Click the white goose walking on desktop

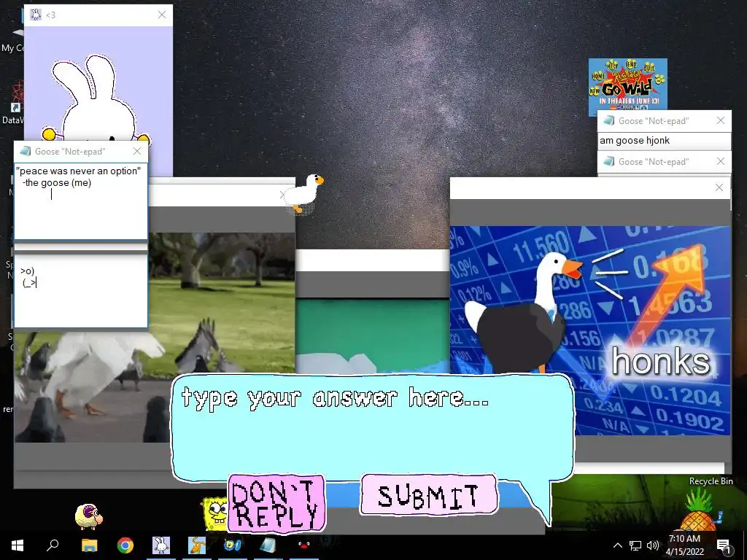303,194
